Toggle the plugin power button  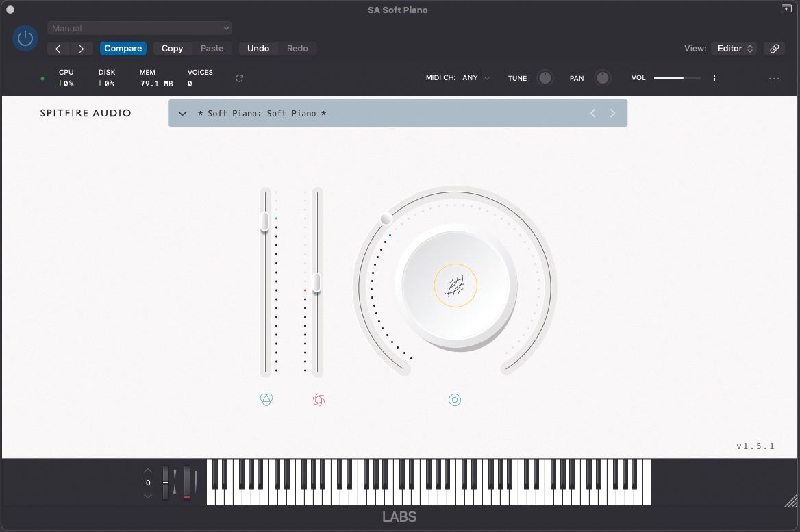pyautogui.click(x=25, y=38)
